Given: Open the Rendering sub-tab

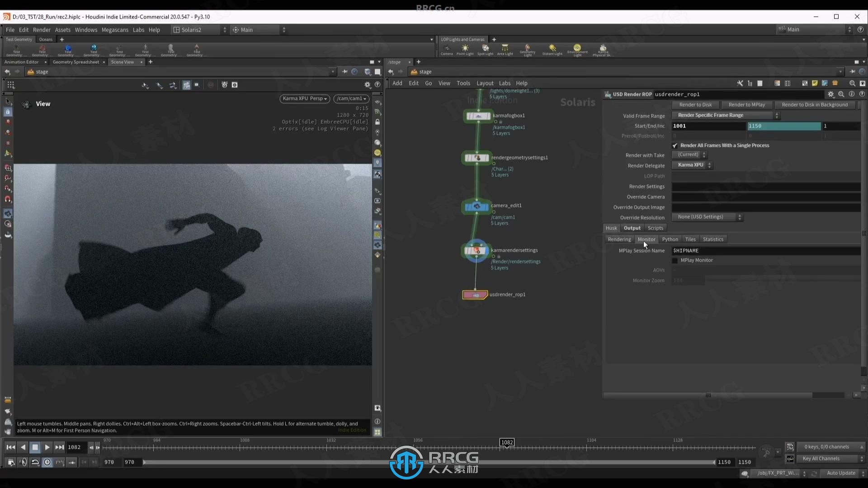Looking at the screenshot, I should [x=619, y=239].
